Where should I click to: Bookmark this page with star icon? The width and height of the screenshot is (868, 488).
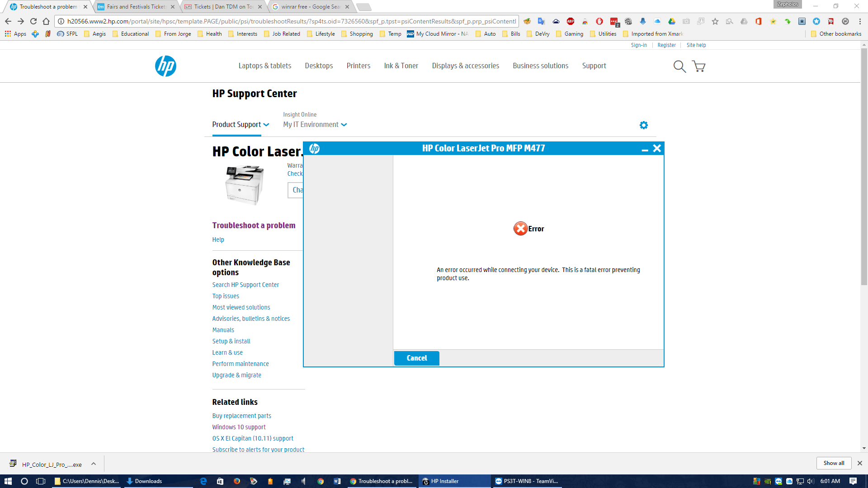(715, 21)
